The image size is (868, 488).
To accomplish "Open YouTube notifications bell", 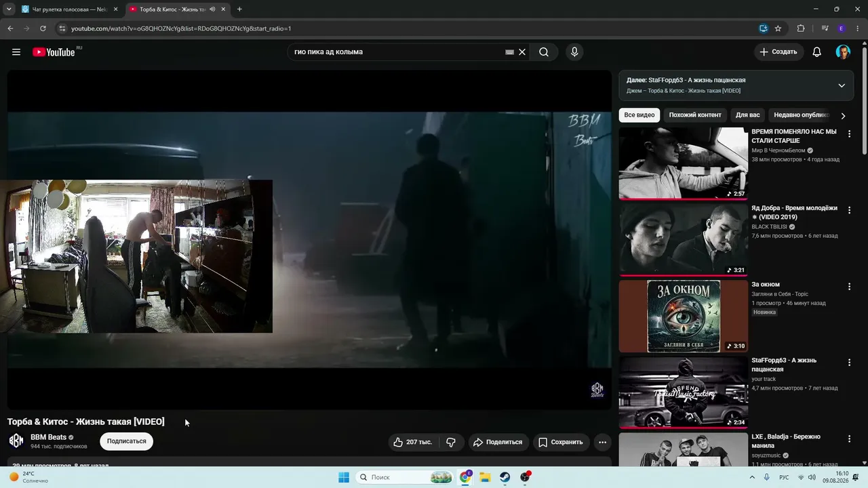I will click(817, 52).
